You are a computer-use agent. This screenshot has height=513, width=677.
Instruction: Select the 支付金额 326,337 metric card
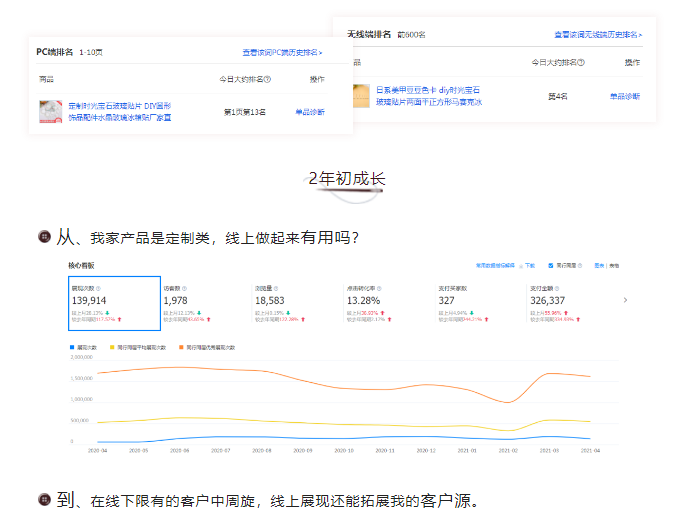[x=571, y=303]
